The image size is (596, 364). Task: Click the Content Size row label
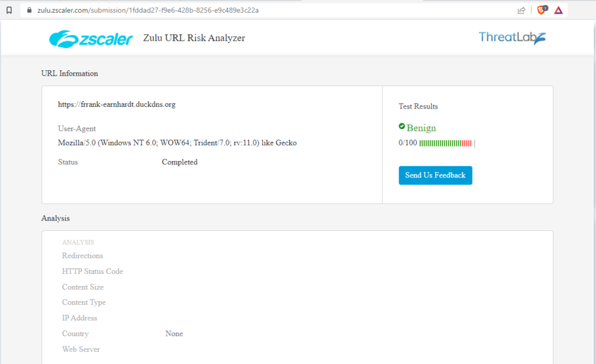(x=83, y=287)
